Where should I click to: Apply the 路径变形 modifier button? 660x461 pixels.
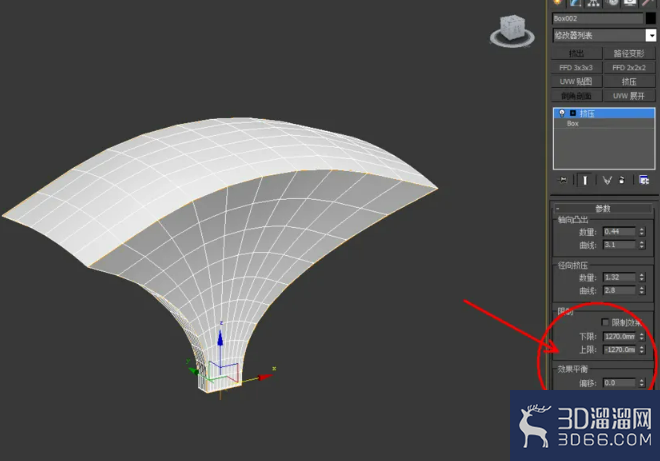(x=629, y=53)
